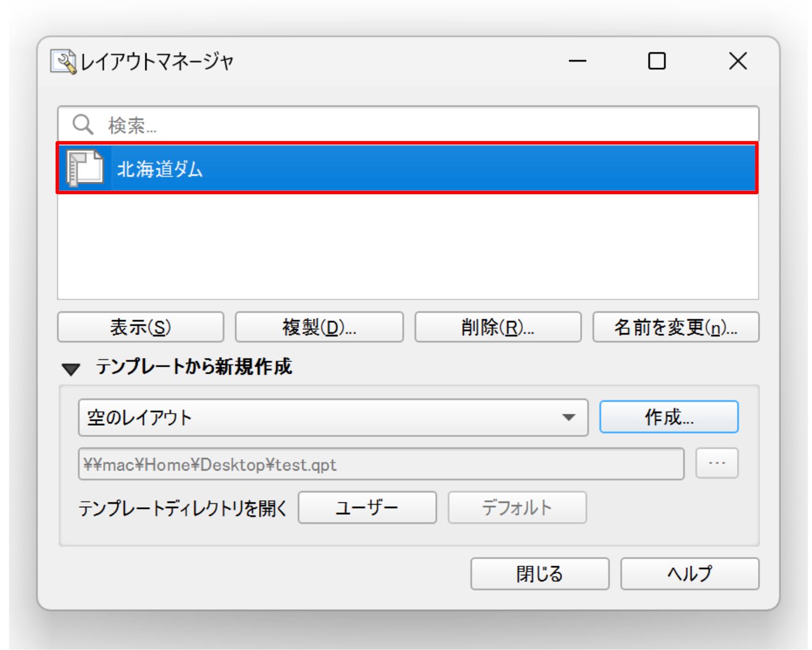Click the 名前を変更(n)... rename button
812x650 pixels.
pos(676,327)
